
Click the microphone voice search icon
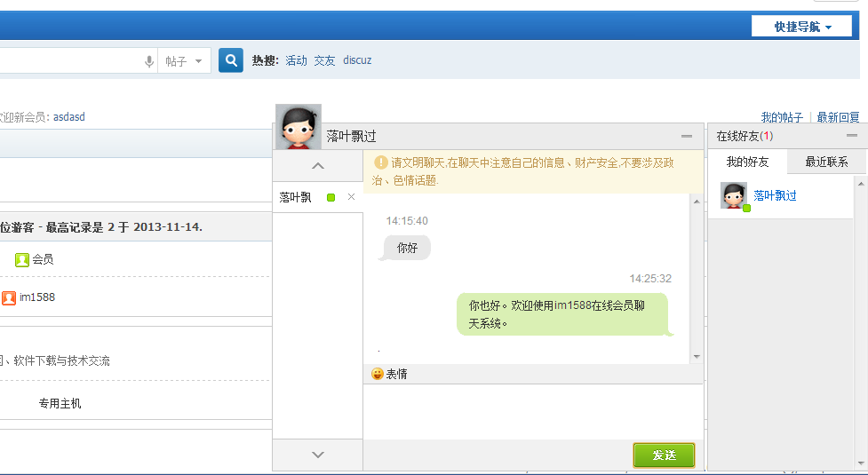[x=148, y=61]
